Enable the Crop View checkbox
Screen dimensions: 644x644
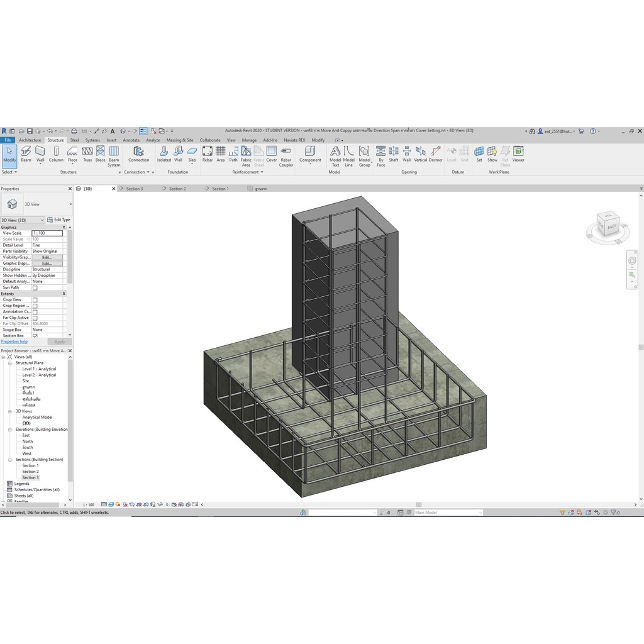pyautogui.click(x=35, y=300)
